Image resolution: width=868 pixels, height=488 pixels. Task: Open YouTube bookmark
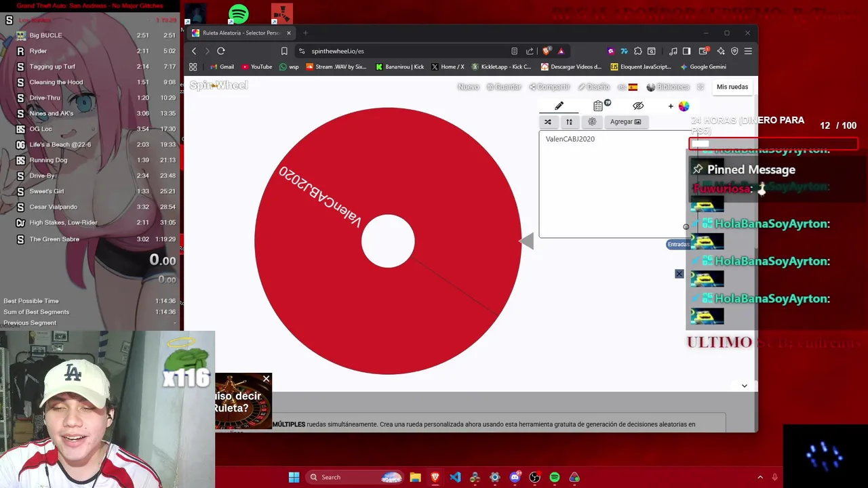[x=257, y=66]
